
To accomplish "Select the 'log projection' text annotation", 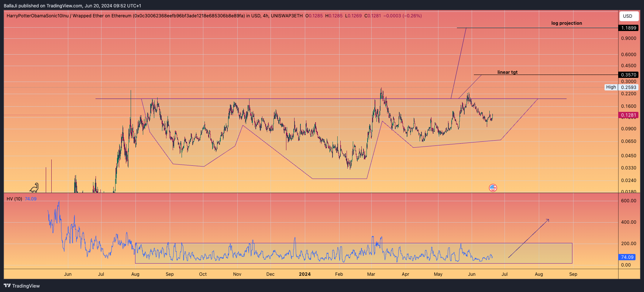I will click(566, 23).
